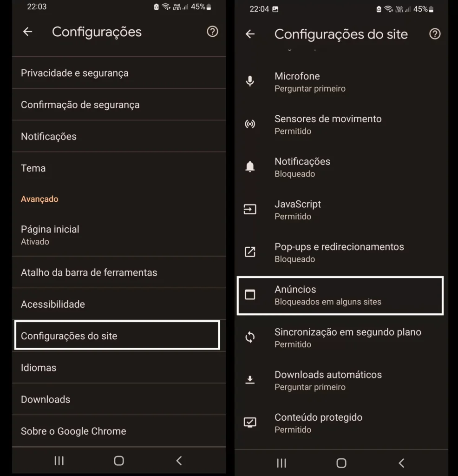Open the highlighted Configurações do site entry

[117, 335]
